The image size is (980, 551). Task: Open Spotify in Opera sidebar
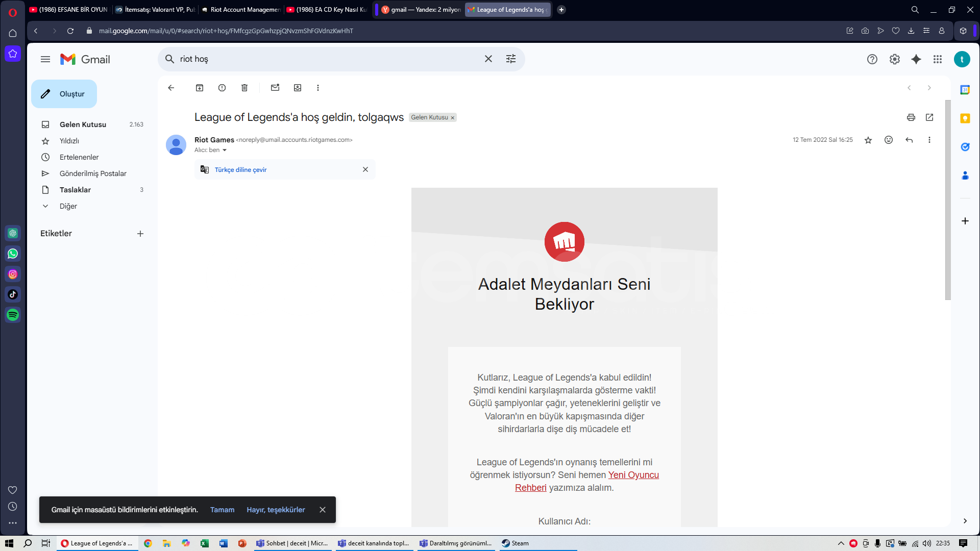coord(13,315)
